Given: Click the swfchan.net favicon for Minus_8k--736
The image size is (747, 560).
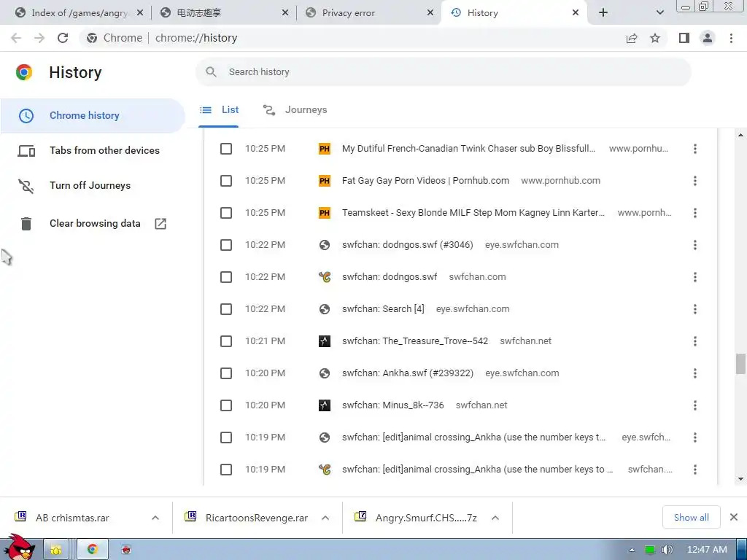Looking at the screenshot, I should pos(325,405).
